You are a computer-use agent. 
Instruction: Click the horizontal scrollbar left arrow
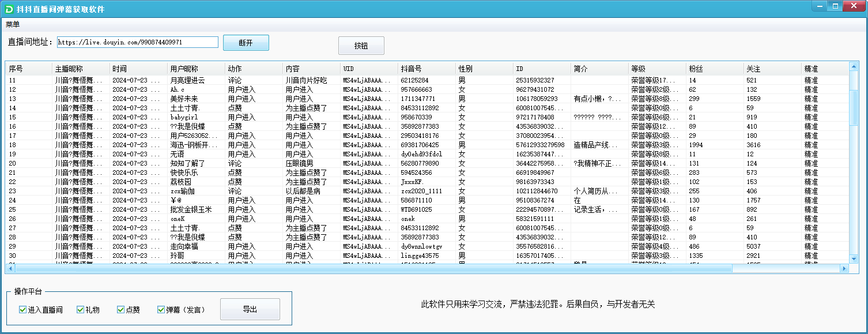(x=10, y=268)
